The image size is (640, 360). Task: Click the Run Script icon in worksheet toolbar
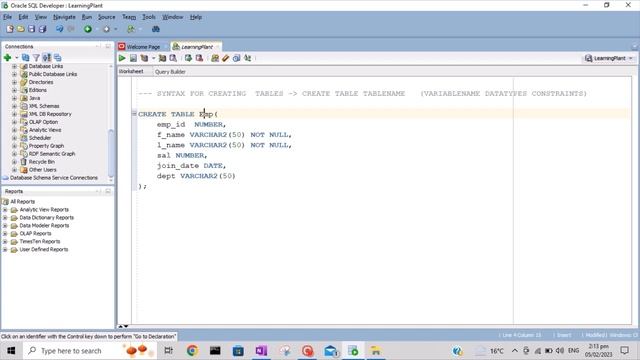click(133, 58)
